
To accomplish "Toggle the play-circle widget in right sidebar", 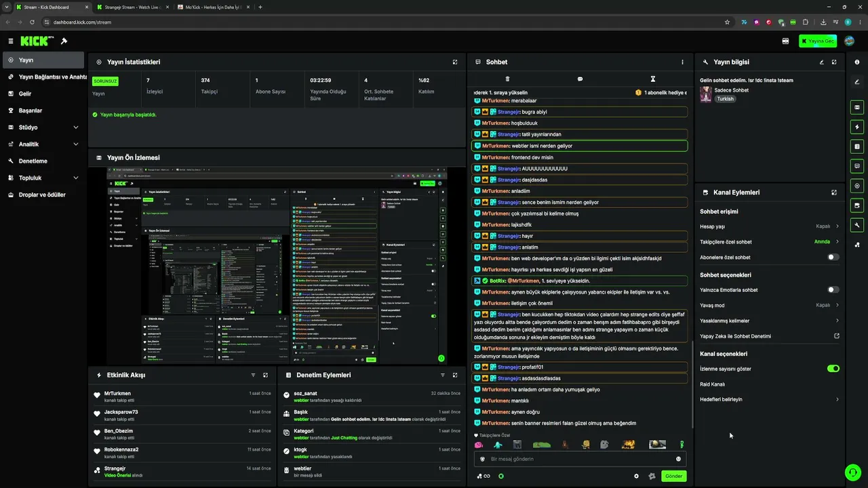I will [857, 186].
